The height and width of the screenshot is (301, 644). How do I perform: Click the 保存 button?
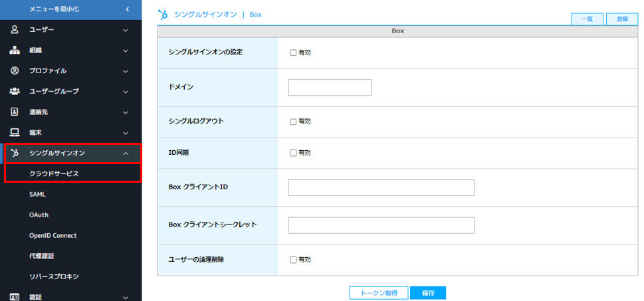[x=428, y=293]
